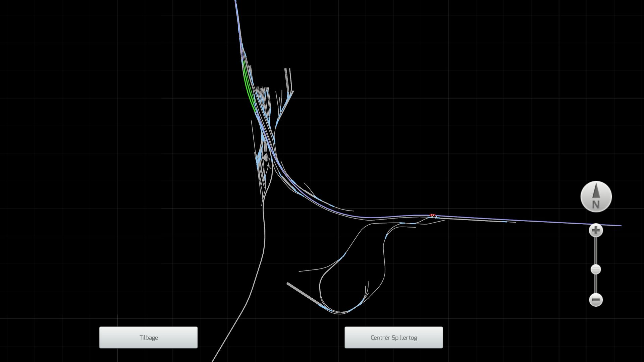Viewport: 644px width, 362px height.
Task: Click the MFA train label
Action: click(434, 218)
